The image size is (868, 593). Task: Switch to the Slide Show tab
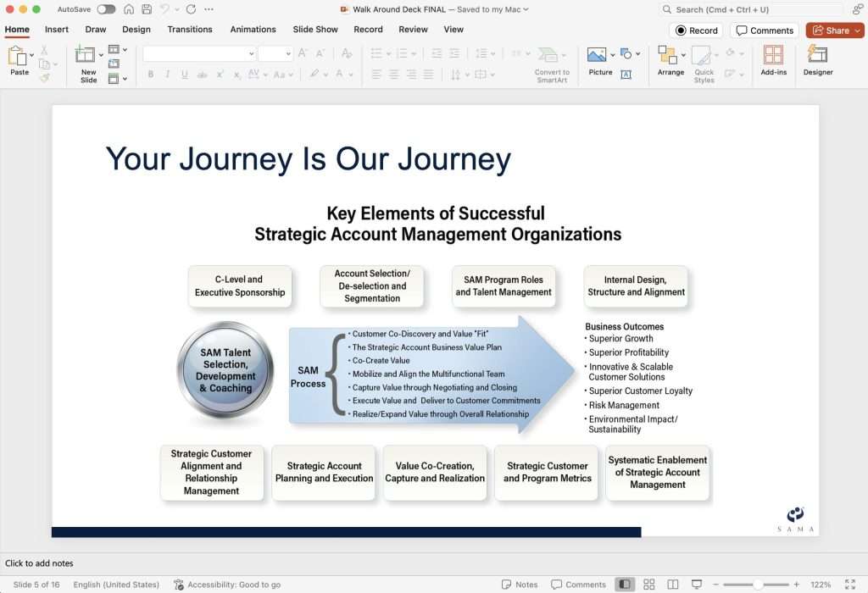pos(315,29)
